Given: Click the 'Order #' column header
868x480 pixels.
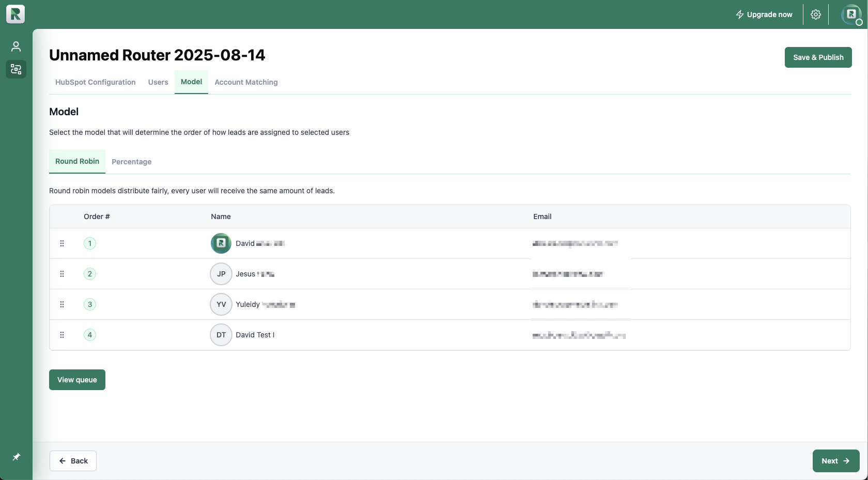Looking at the screenshot, I should click(x=97, y=216).
